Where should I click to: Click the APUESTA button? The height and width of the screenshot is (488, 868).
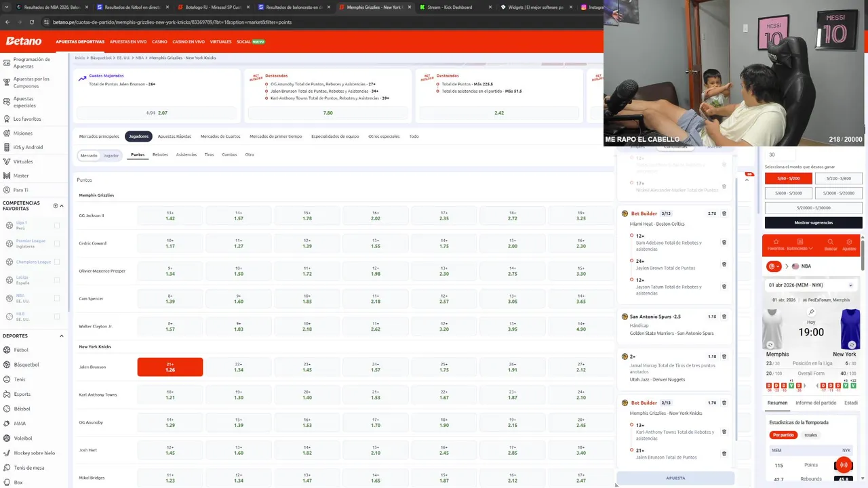tap(675, 478)
